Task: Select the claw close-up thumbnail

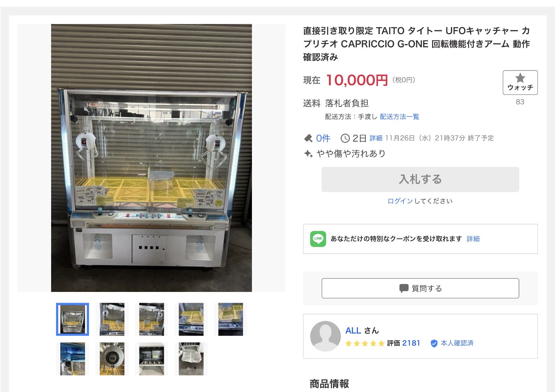Action: 112,359
